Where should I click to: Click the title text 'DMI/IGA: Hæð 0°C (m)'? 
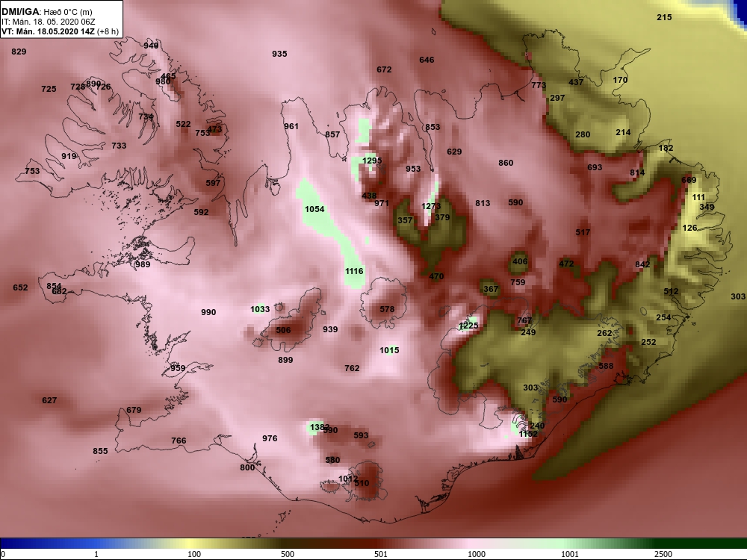[47, 12]
